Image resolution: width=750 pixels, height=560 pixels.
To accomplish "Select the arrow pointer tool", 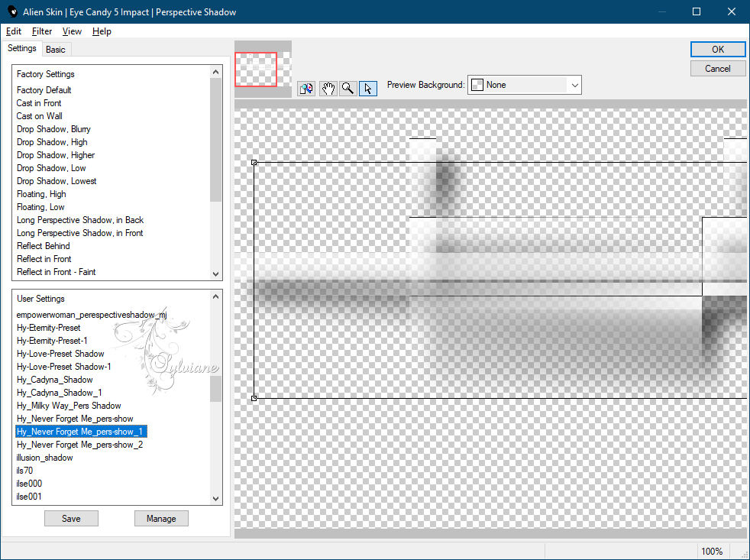I will [x=368, y=89].
